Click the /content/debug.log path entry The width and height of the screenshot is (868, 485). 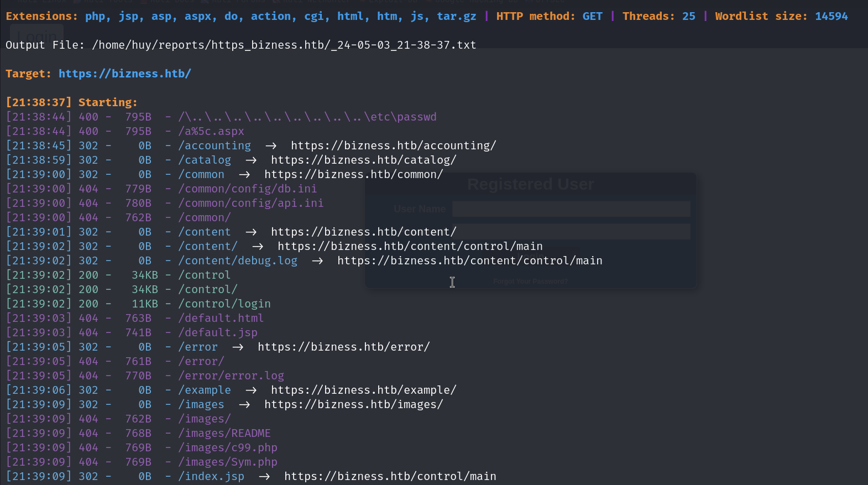tap(238, 260)
